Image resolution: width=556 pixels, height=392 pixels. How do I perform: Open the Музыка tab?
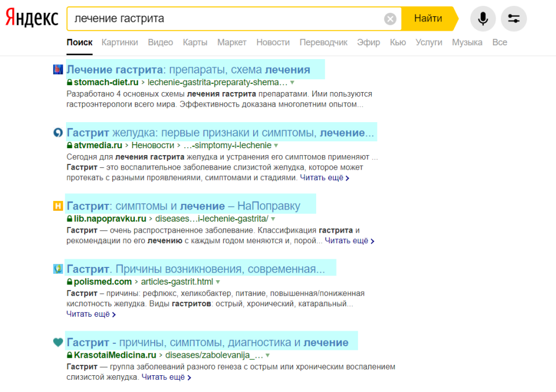pos(467,42)
